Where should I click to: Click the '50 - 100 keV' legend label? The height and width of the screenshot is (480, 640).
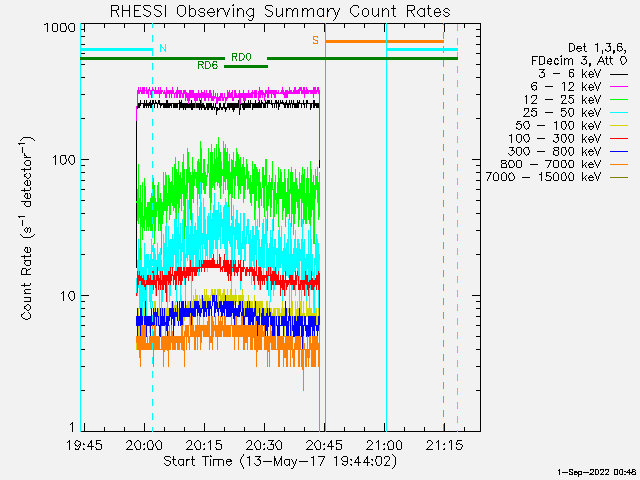pyautogui.click(x=558, y=125)
